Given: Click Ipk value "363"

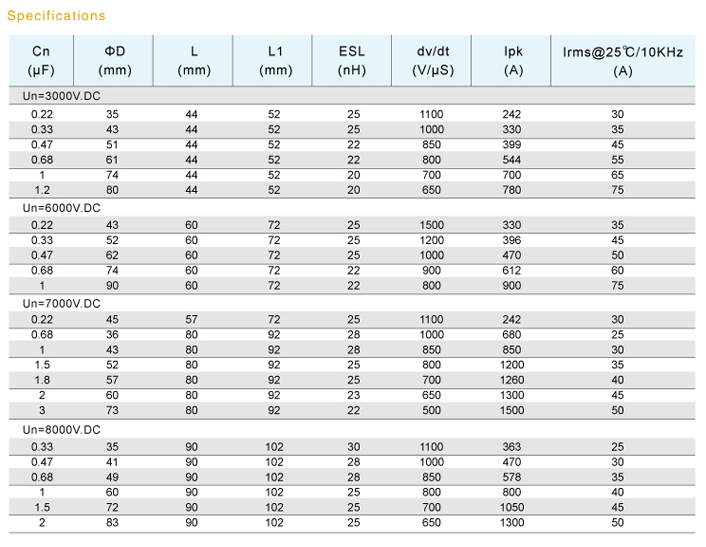Looking at the screenshot, I should click(512, 447).
